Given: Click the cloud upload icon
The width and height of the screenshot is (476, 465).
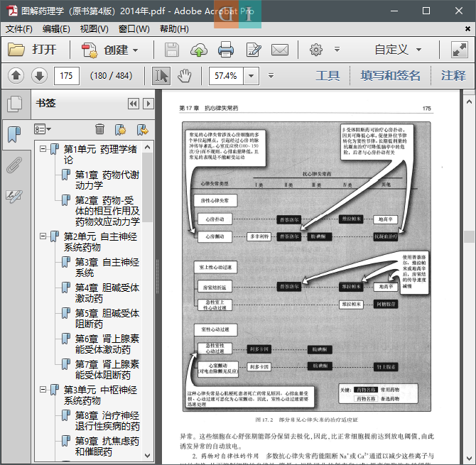Looking at the screenshot, I should 199,50.
